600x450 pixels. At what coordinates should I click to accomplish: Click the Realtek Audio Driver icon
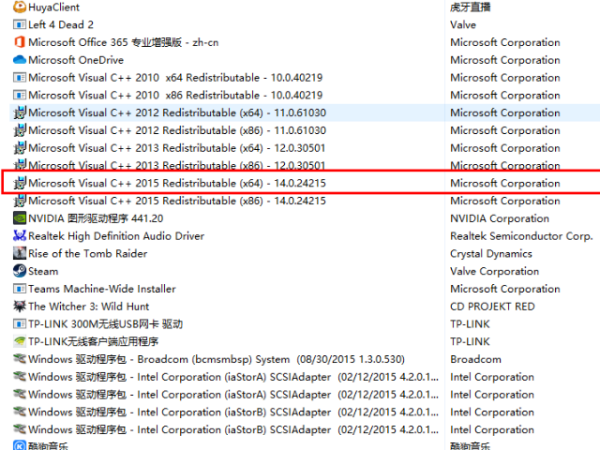pyautogui.click(x=20, y=236)
